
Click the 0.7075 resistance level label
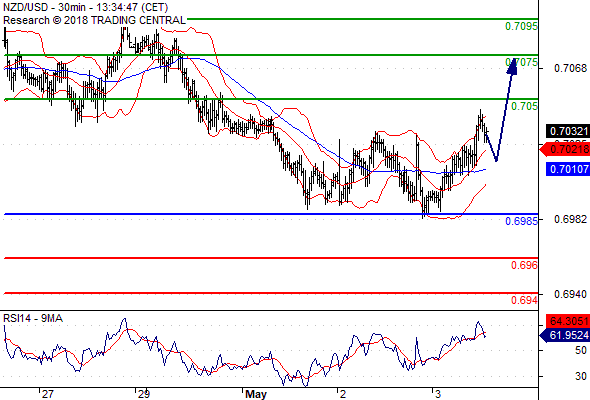click(x=521, y=62)
